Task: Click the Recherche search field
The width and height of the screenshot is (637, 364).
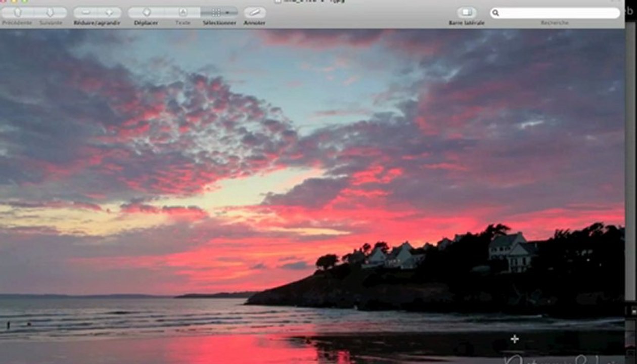Action: click(555, 13)
